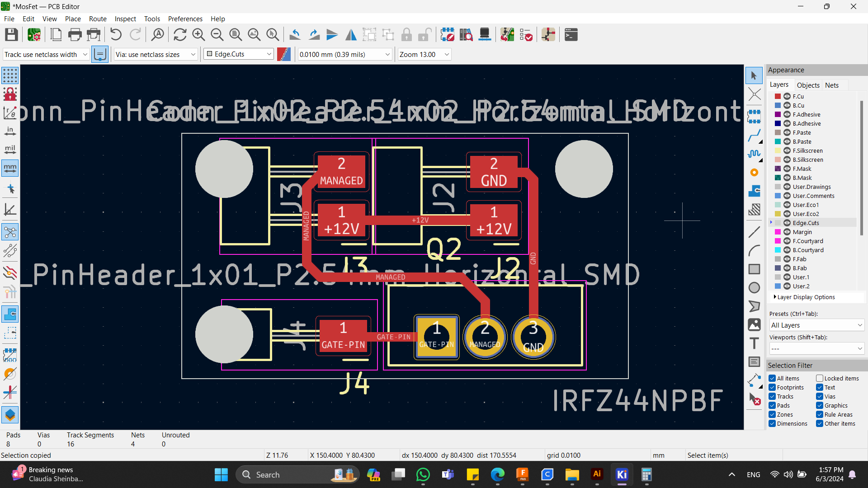This screenshot has width=868, height=488.
Task: Mirror selection with flip icon
Action: tap(351, 35)
